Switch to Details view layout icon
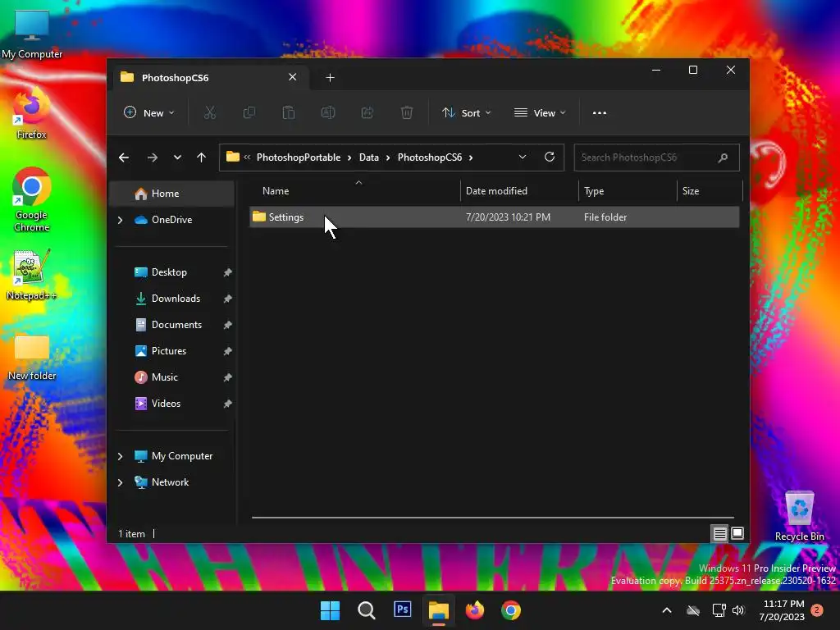Screen dimensions: 840x630 [x=719, y=533]
